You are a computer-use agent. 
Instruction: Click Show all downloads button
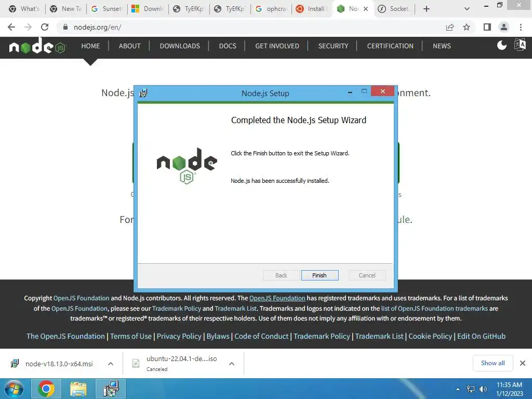(x=493, y=363)
